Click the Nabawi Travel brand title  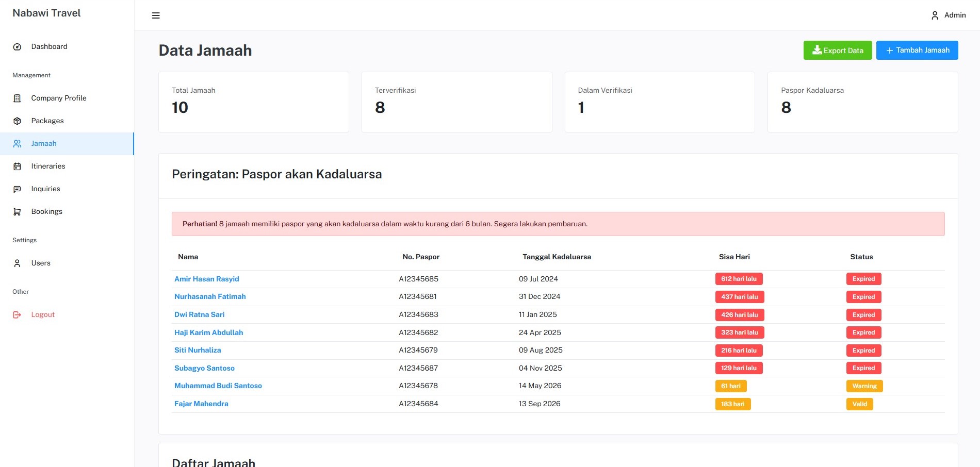click(46, 13)
